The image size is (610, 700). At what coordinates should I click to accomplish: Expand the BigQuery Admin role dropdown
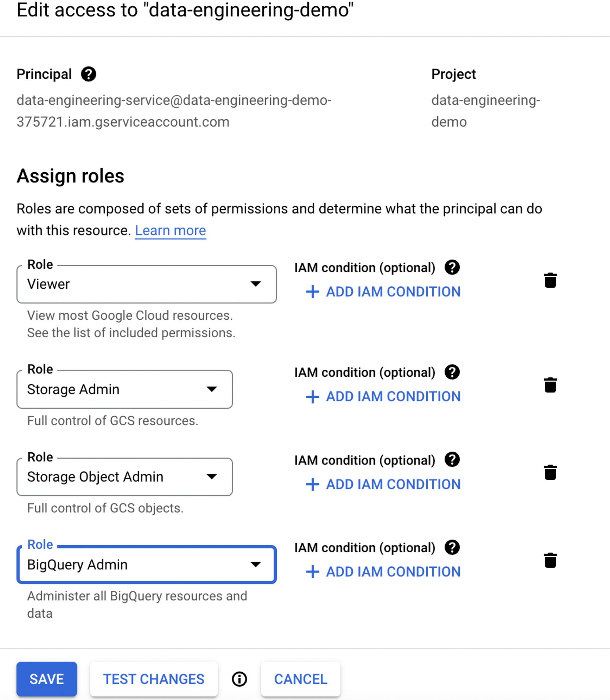coord(146,565)
